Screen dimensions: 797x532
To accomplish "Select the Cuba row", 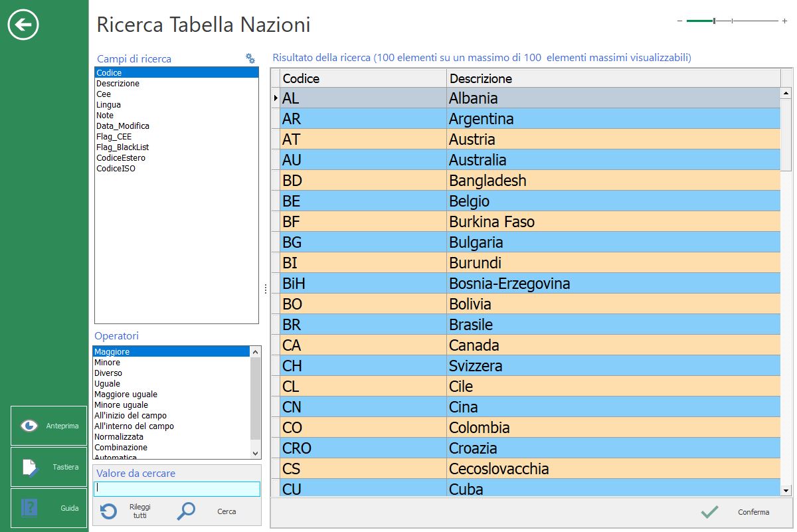I will pyautogui.click(x=525, y=488).
